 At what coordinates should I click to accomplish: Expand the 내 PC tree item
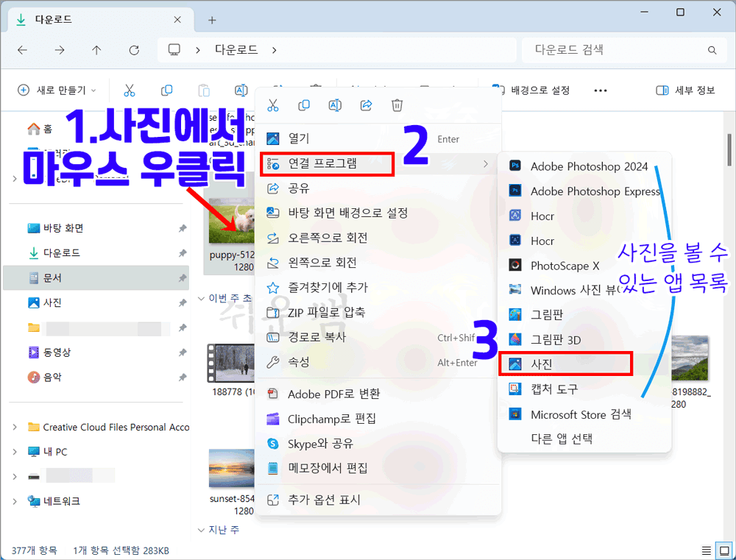(x=15, y=451)
